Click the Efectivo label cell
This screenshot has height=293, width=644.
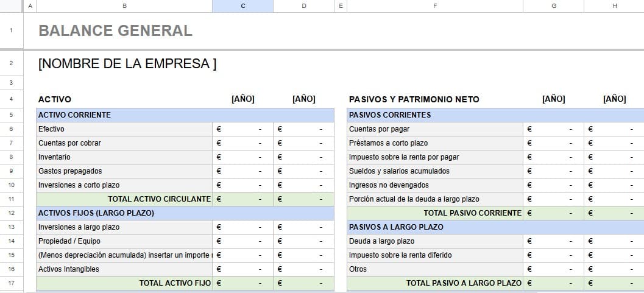(x=124, y=129)
